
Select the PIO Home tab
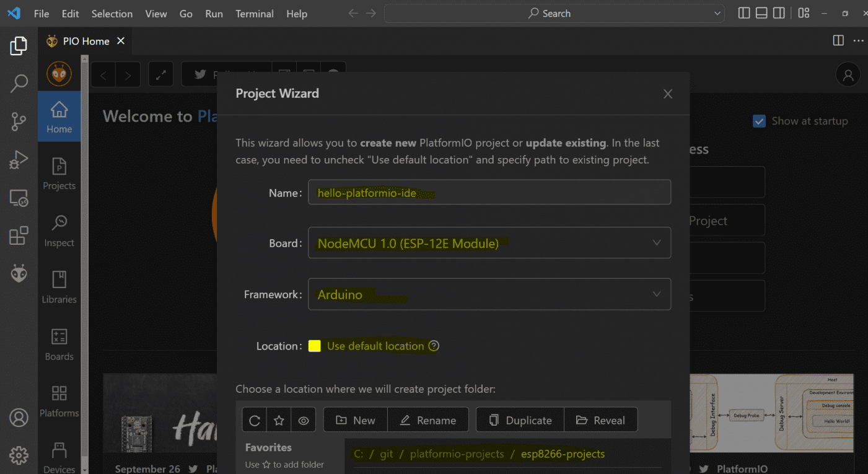click(86, 41)
